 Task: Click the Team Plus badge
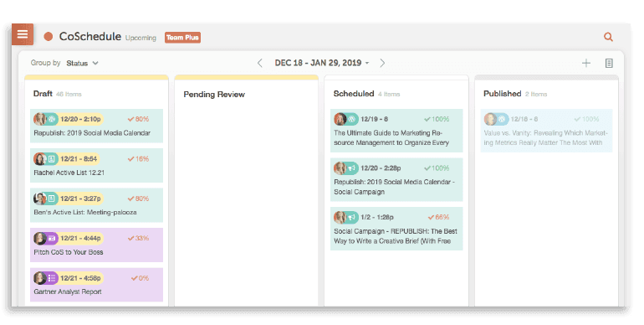point(183,38)
